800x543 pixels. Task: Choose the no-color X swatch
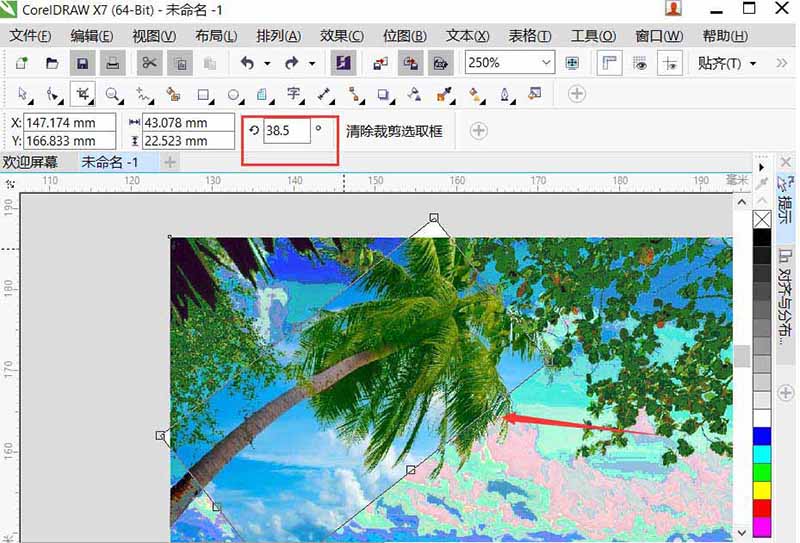(762, 219)
